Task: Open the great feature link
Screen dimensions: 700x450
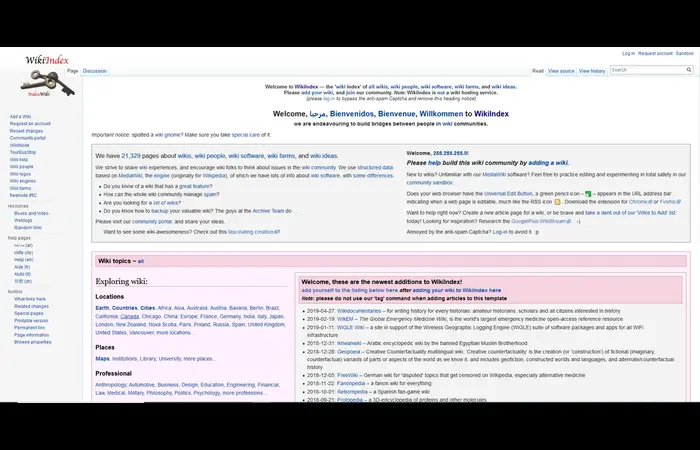Action: (194, 186)
